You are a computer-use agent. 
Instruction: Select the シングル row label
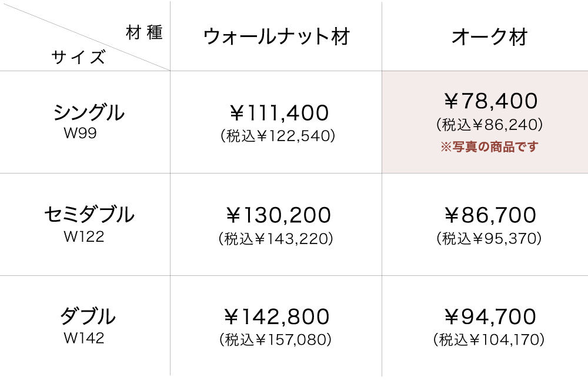(89, 112)
